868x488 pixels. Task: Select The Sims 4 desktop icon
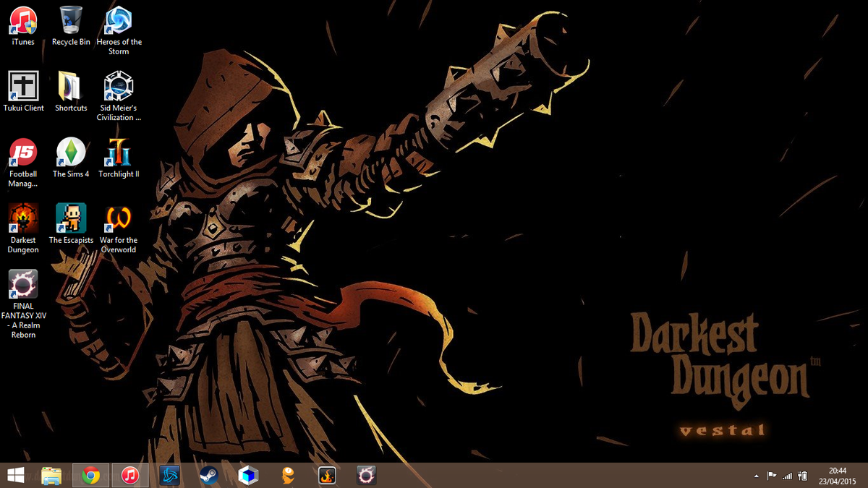[71, 158]
